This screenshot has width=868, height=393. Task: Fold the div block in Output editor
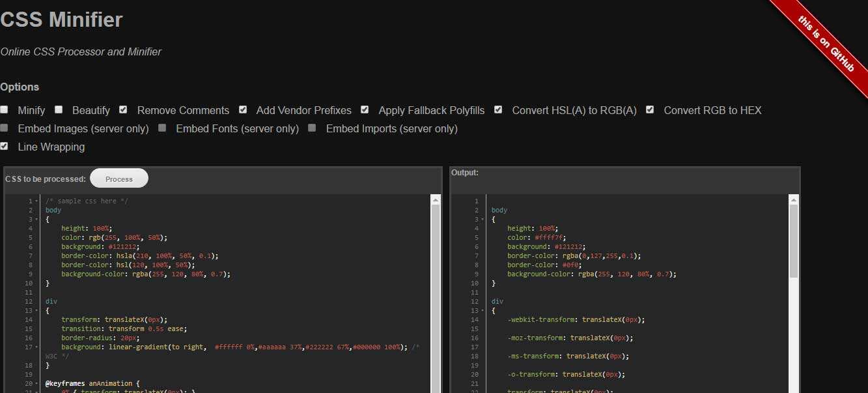[x=483, y=311]
